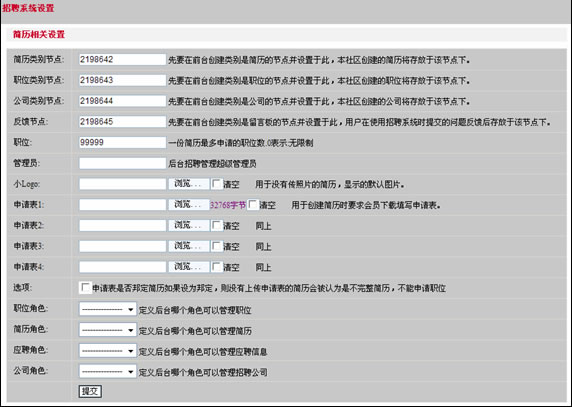Viewport: 572px width, 407px height.
Task: Focus the 公司类别节点 text box
Action: pos(122,101)
